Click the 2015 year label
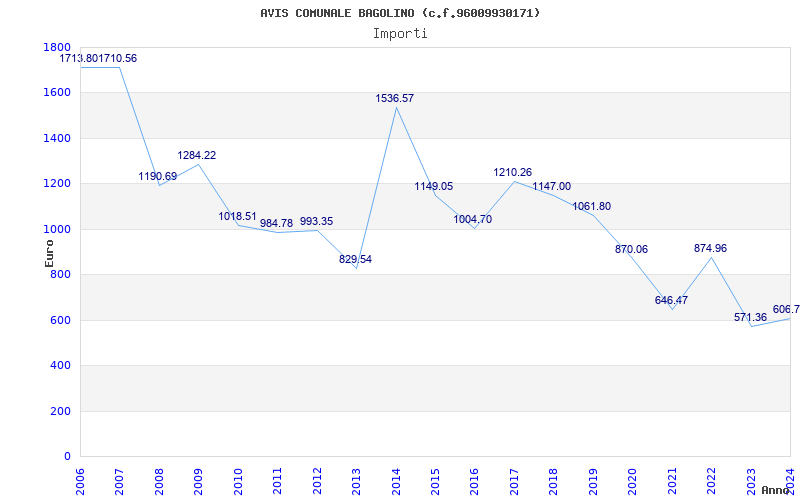This screenshot has width=800, height=500. [x=435, y=481]
